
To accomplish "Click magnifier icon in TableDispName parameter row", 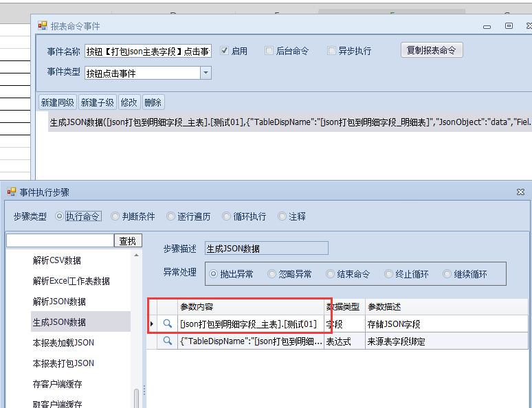I will pos(167,341).
